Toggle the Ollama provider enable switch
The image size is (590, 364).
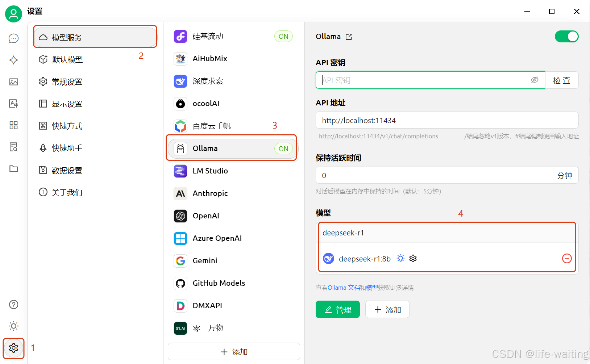pyautogui.click(x=566, y=37)
